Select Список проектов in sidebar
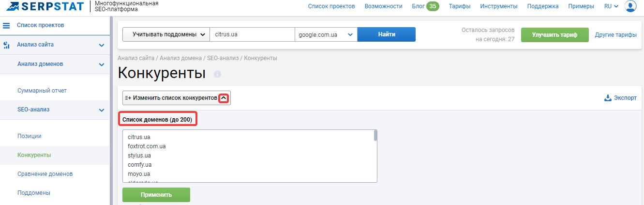The width and height of the screenshot is (644, 205). pyautogui.click(x=41, y=25)
